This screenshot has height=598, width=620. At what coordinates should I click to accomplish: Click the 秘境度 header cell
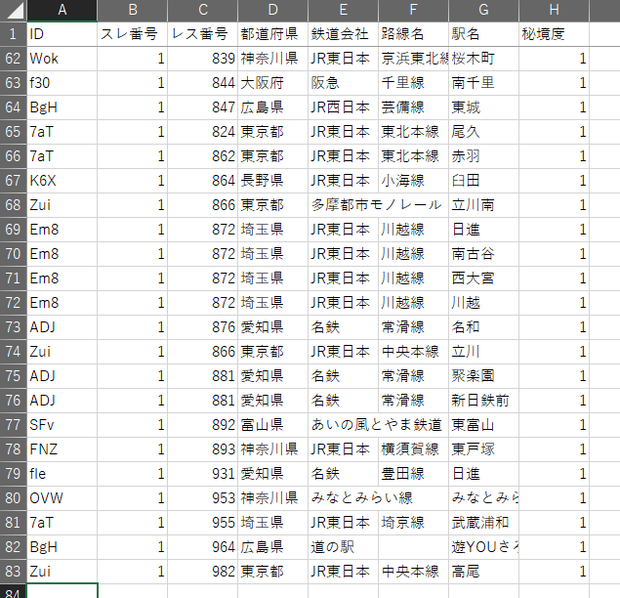[x=554, y=34]
